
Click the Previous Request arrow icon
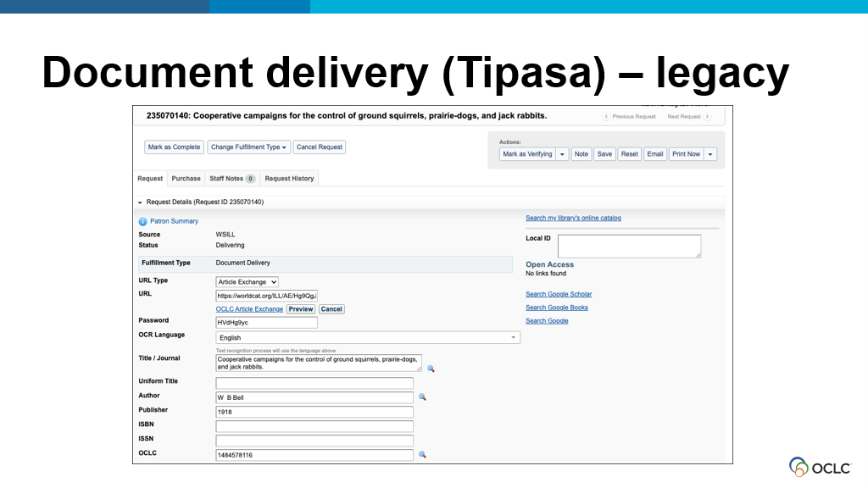(606, 117)
